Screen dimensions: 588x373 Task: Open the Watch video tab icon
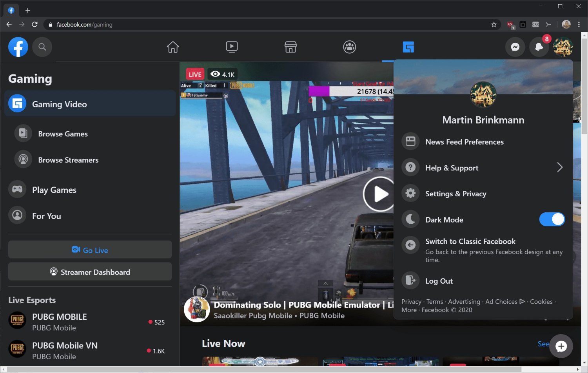[x=232, y=47]
